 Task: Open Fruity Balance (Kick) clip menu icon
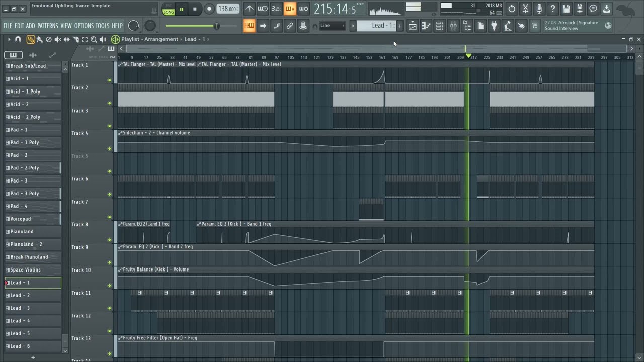tap(120, 269)
